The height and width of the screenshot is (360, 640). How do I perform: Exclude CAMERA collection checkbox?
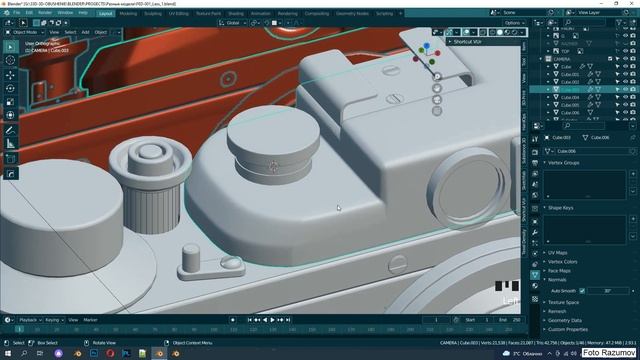(610, 59)
